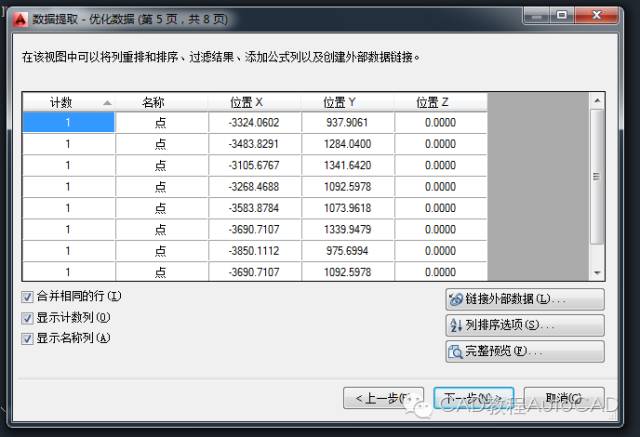
Task: Click 点 name cell in -3850.1112 row
Action: point(161,251)
